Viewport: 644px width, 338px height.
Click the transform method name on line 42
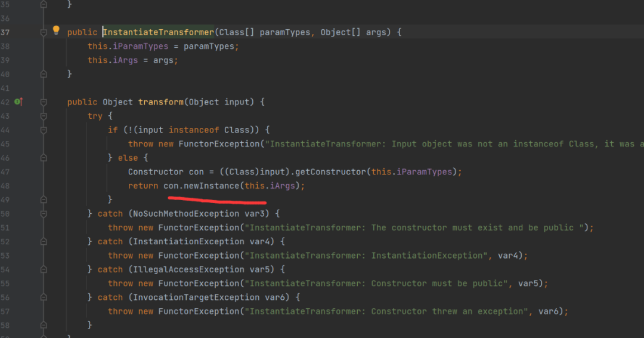tap(160, 102)
